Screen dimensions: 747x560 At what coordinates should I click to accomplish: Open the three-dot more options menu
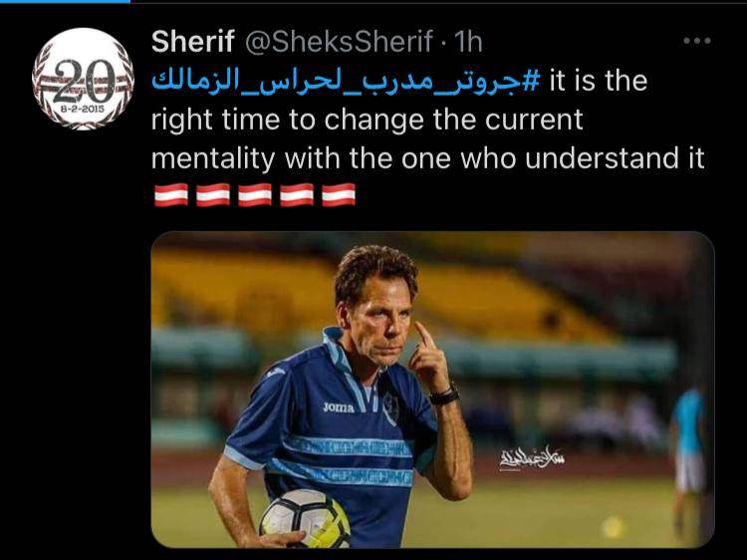[x=697, y=41]
